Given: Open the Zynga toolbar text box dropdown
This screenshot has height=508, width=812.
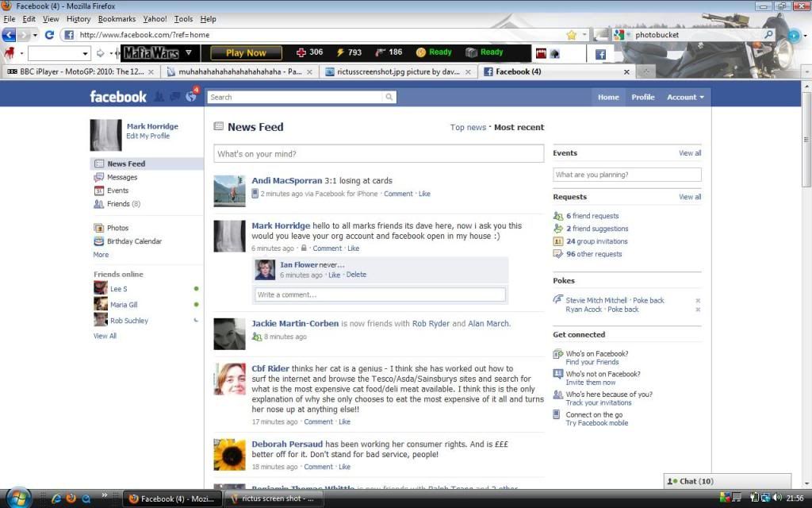Looking at the screenshot, I should (85, 53).
